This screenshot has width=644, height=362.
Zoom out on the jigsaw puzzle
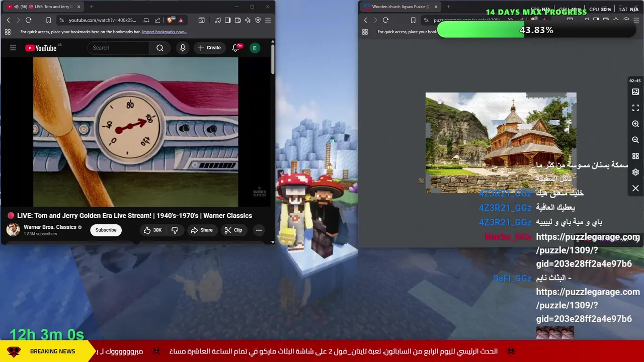point(635,140)
